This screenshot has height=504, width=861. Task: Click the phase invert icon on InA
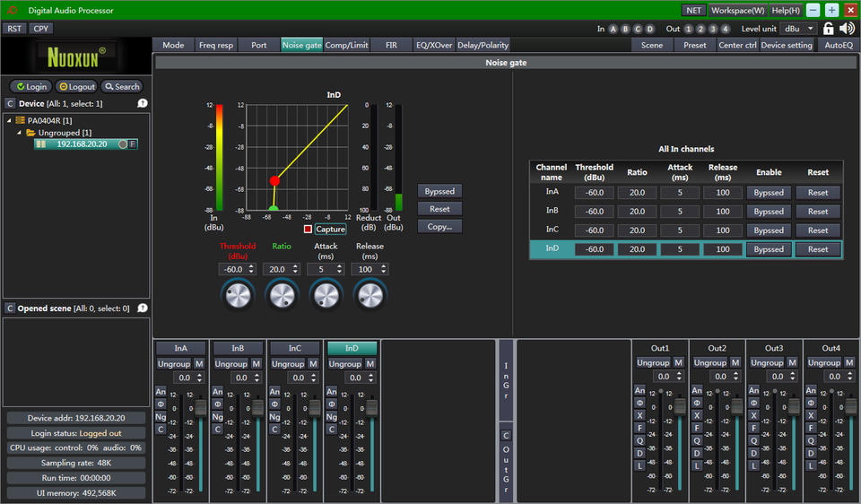161,404
